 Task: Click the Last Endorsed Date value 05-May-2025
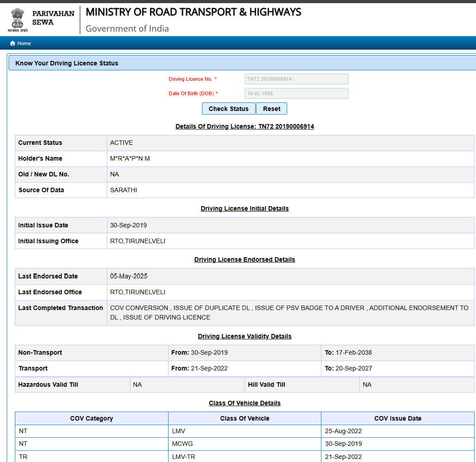[x=128, y=276]
